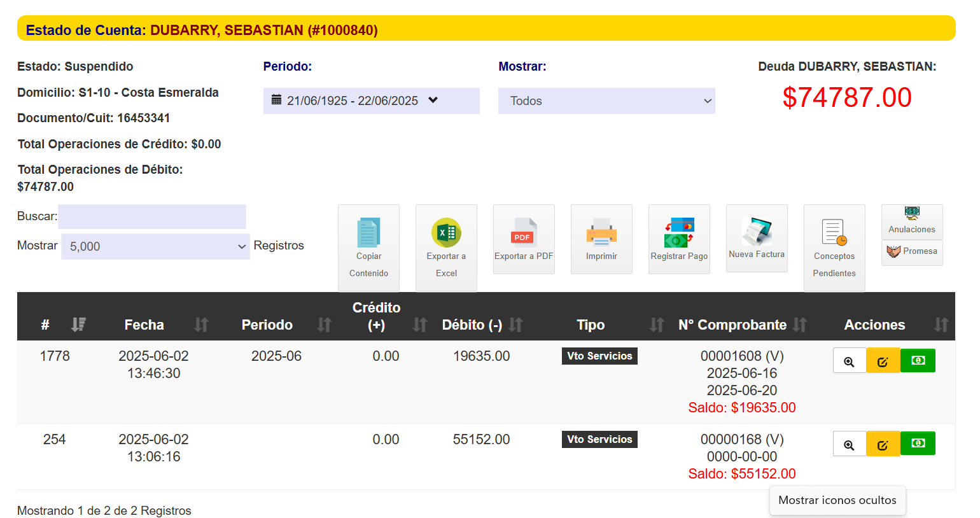View details of record 1778 with magnifier
The height and width of the screenshot is (518, 980).
849,361
